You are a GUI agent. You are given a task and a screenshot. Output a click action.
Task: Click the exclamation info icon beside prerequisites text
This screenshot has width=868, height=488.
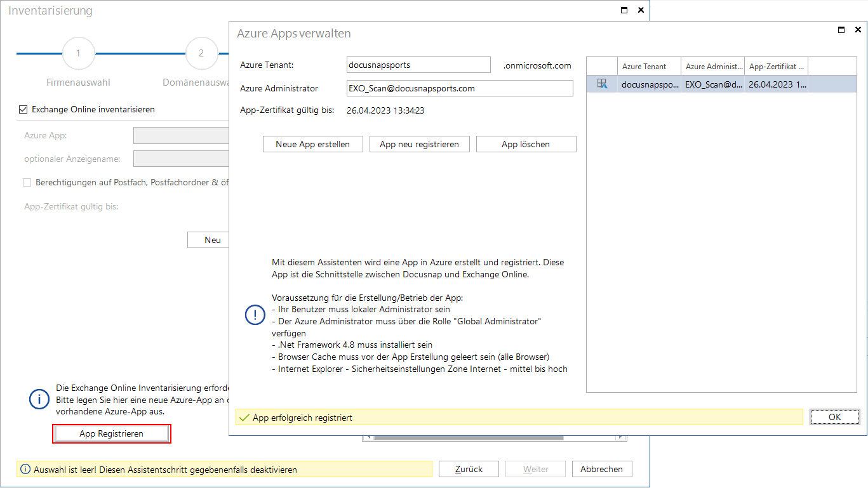(255, 315)
